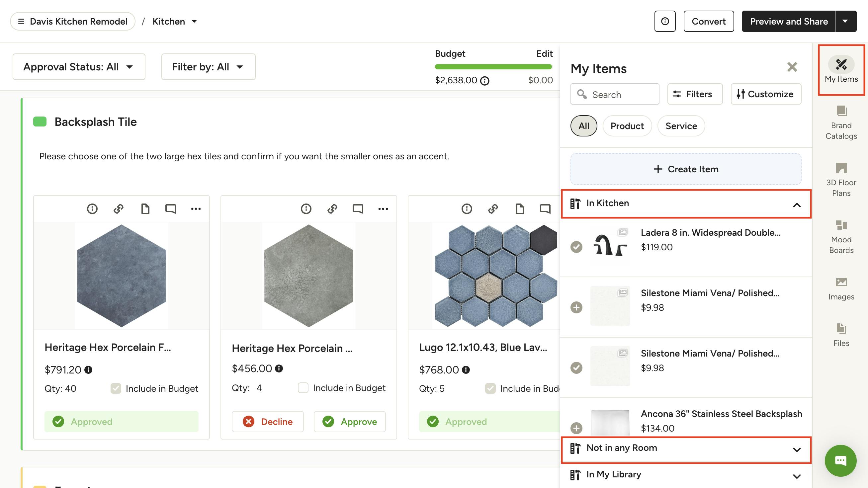Decline the gray Heritage Hex tile

[268, 421]
